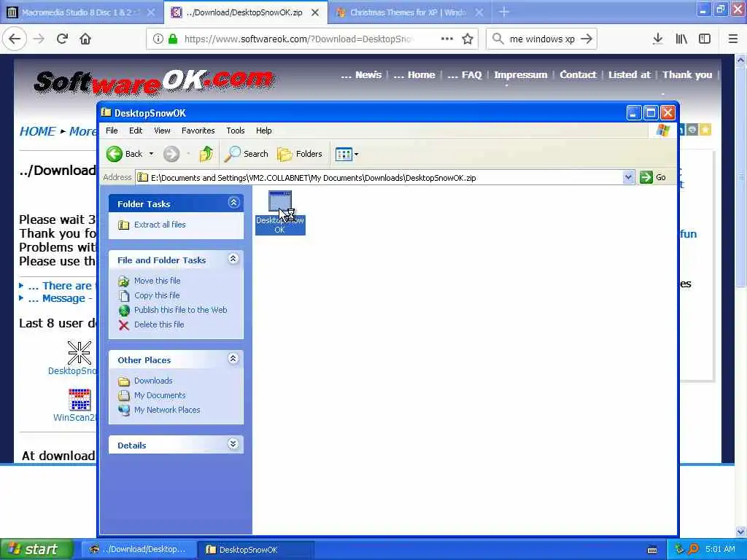747x560 pixels.
Task: Collapse the Other Places panel
Action: point(233,359)
